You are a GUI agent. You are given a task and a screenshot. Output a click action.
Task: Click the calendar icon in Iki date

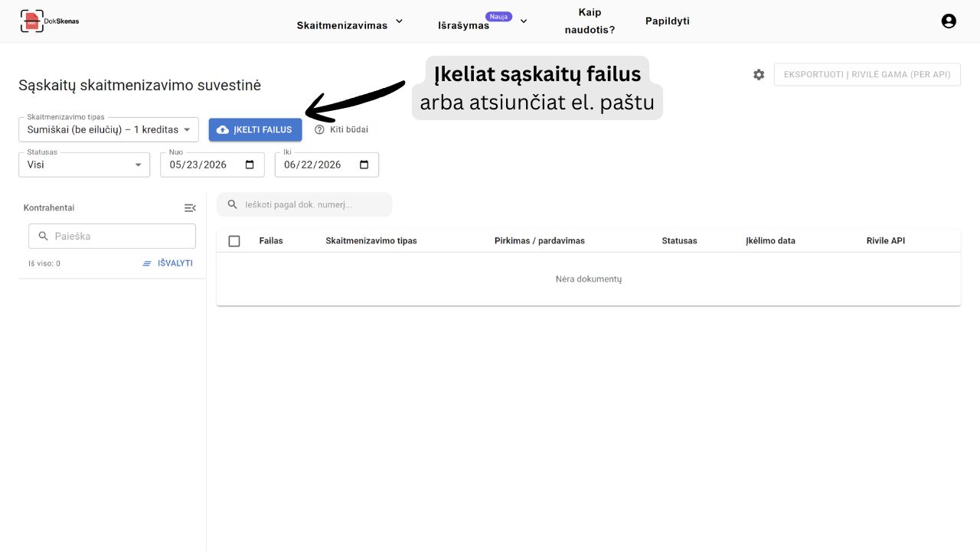[364, 165]
